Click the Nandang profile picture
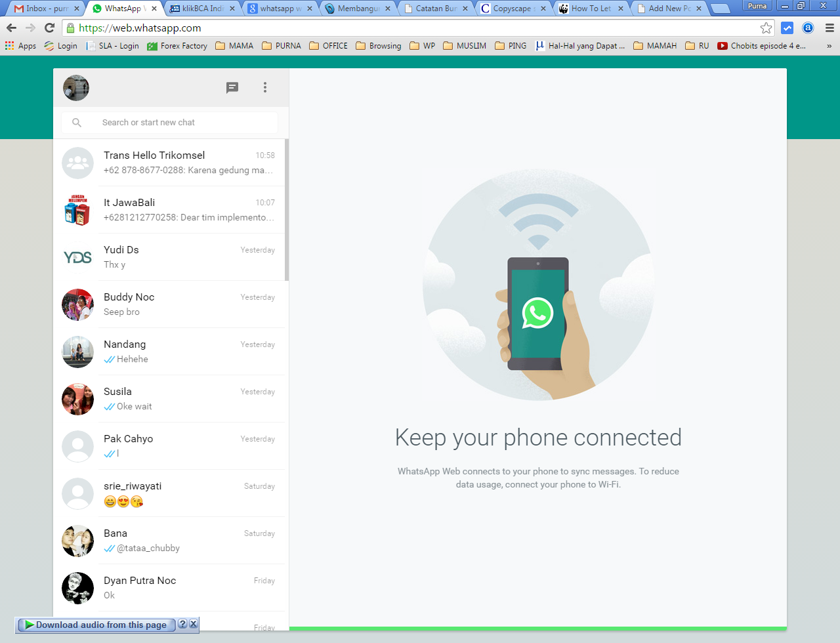 78,352
